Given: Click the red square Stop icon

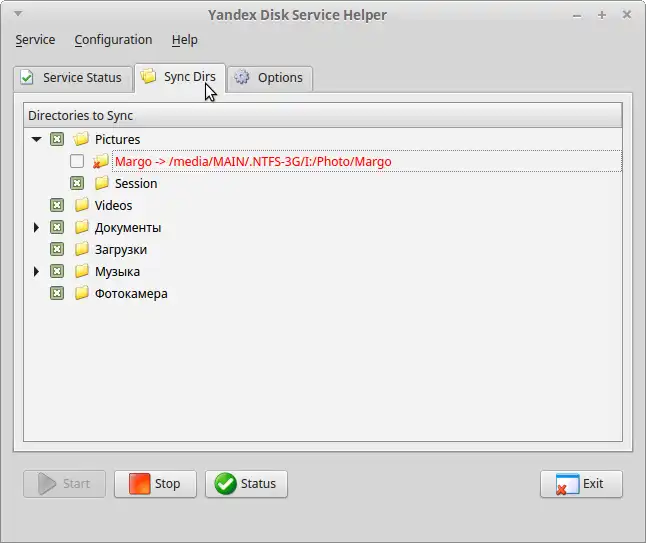Looking at the screenshot, I should click(139, 484).
